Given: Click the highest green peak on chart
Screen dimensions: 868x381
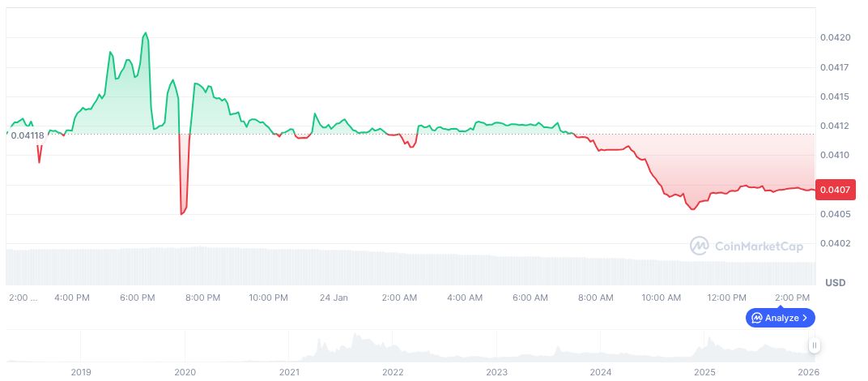Looking at the screenshot, I should click(x=146, y=33).
